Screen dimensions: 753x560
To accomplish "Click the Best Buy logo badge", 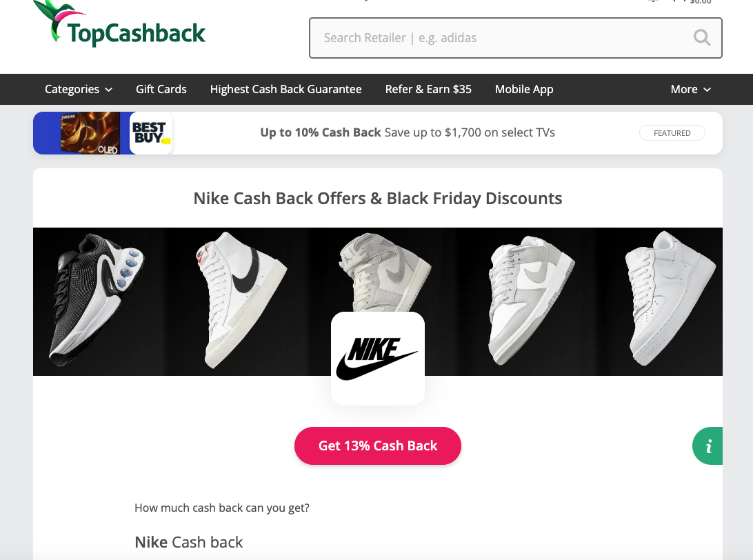I will 150,133.
